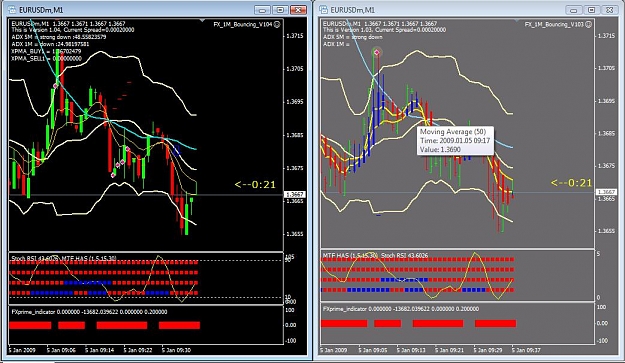Click 'MTF HAS (1,5,15,30)' label, right window
This screenshot has width=625, height=363.
(350, 255)
